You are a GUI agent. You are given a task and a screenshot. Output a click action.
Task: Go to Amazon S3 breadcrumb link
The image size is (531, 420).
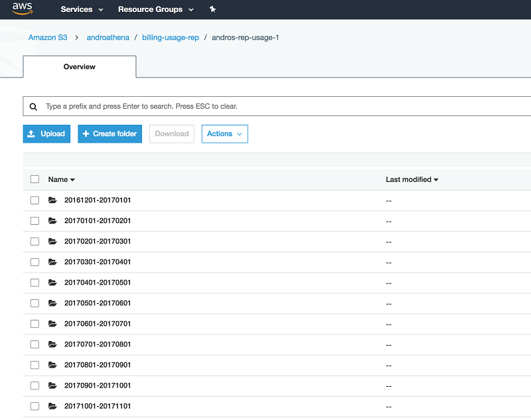point(48,38)
